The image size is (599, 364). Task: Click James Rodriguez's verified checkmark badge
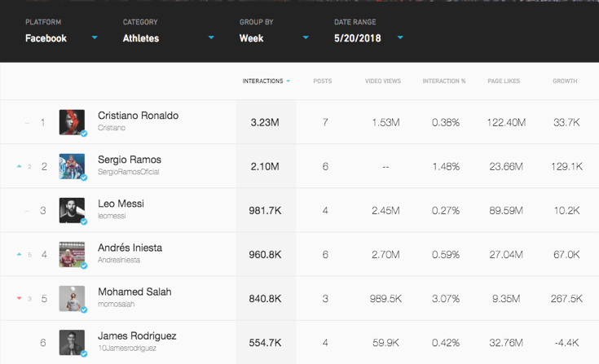[84, 354]
